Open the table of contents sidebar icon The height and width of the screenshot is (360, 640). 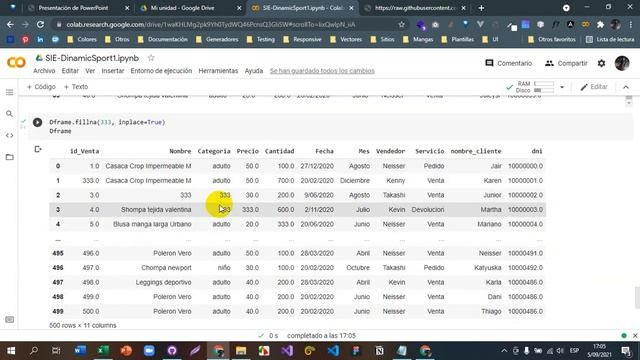(x=9, y=92)
